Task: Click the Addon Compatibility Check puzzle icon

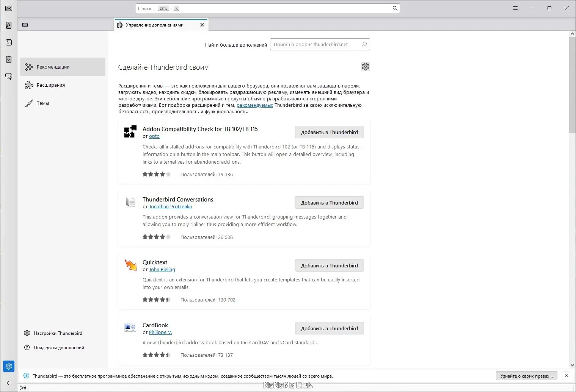Action: (130, 131)
